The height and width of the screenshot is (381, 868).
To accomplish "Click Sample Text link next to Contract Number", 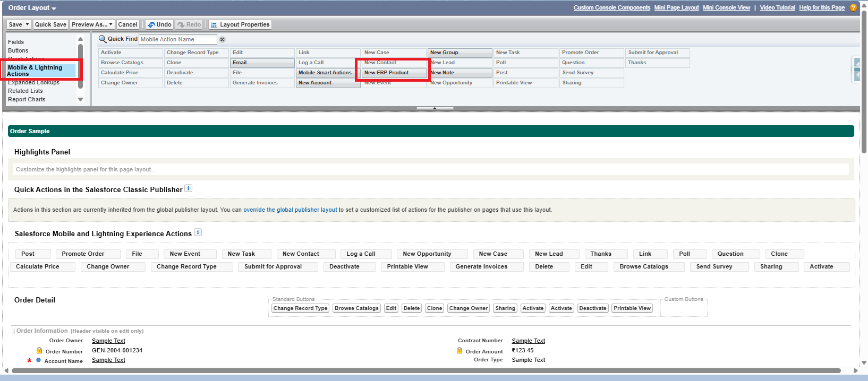I will point(529,341).
